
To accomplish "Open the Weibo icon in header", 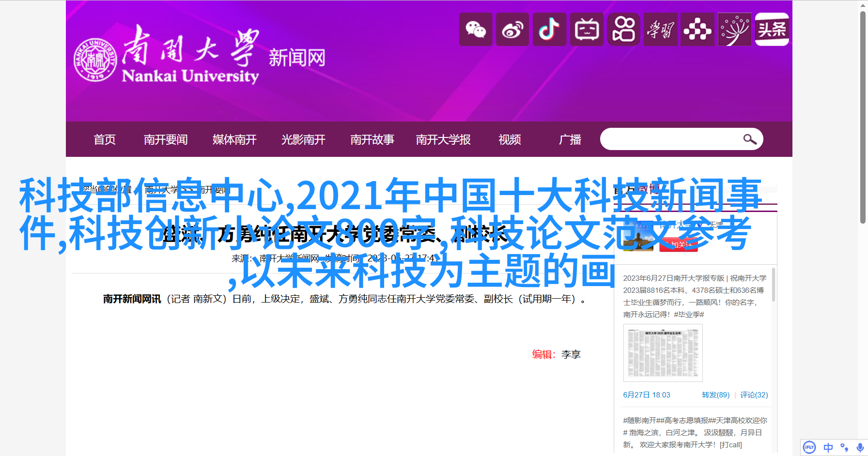I will click(x=512, y=30).
